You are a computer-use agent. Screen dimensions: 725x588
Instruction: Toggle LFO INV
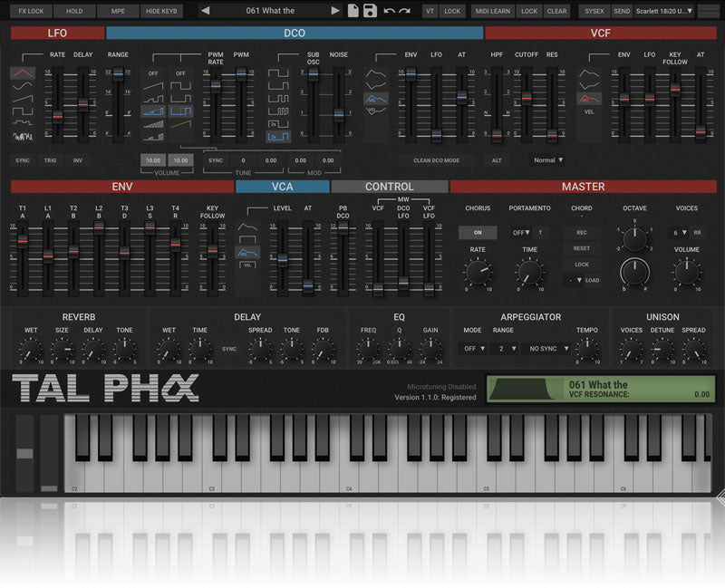(x=78, y=160)
